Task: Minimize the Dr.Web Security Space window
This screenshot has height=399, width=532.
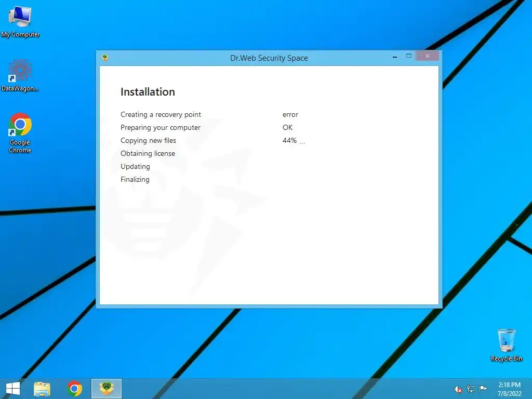Action: (395, 57)
